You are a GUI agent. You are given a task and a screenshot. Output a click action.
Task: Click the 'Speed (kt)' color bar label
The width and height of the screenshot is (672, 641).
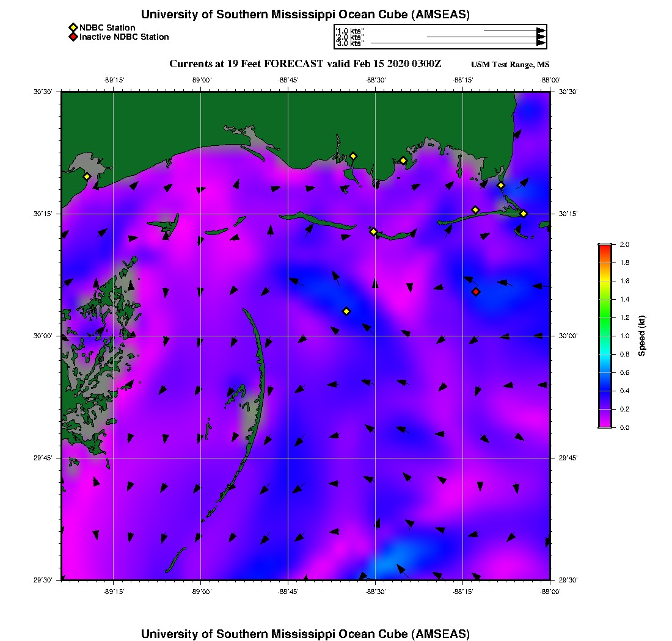pyautogui.click(x=642, y=336)
